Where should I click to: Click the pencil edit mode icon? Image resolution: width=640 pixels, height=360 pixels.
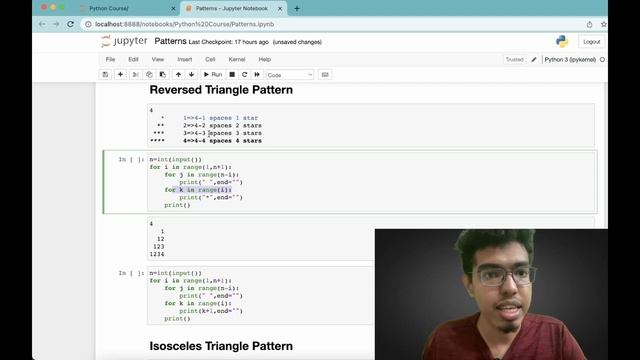coord(533,60)
